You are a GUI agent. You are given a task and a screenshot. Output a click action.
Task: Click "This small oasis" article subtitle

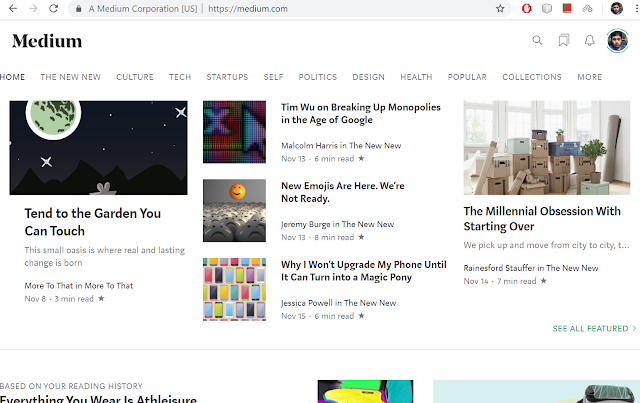click(x=104, y=256)
